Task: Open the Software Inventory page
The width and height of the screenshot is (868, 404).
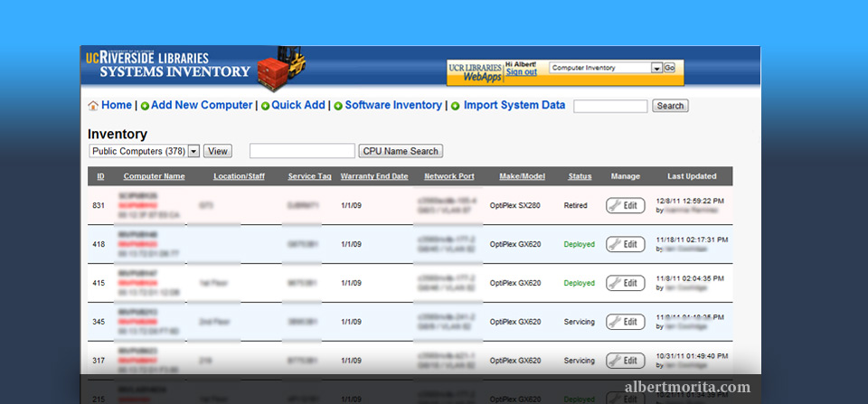Action: click(393, 106)
